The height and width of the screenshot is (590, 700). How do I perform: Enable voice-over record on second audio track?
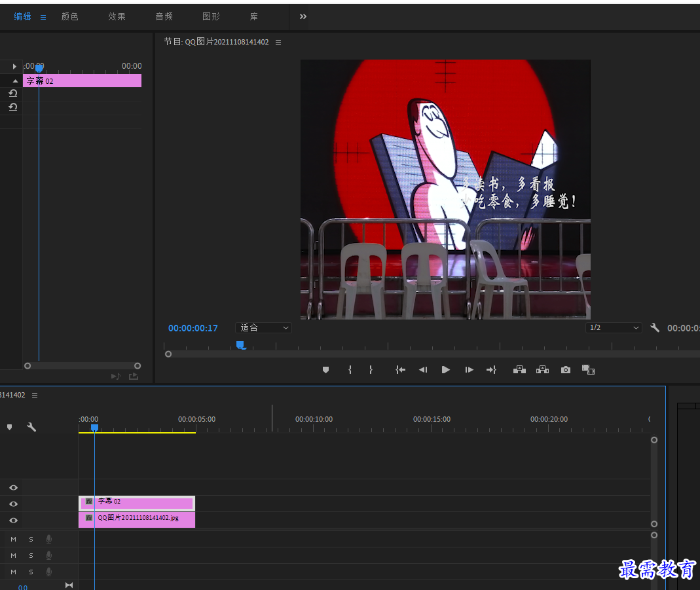point(48,556)
